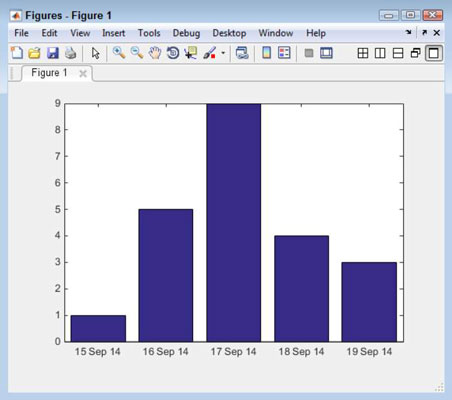The width and height of the screenshot is (452, 400).
Task: Click the tallest 17 Sep 14 bar
Action: click(x=234, y=223)
